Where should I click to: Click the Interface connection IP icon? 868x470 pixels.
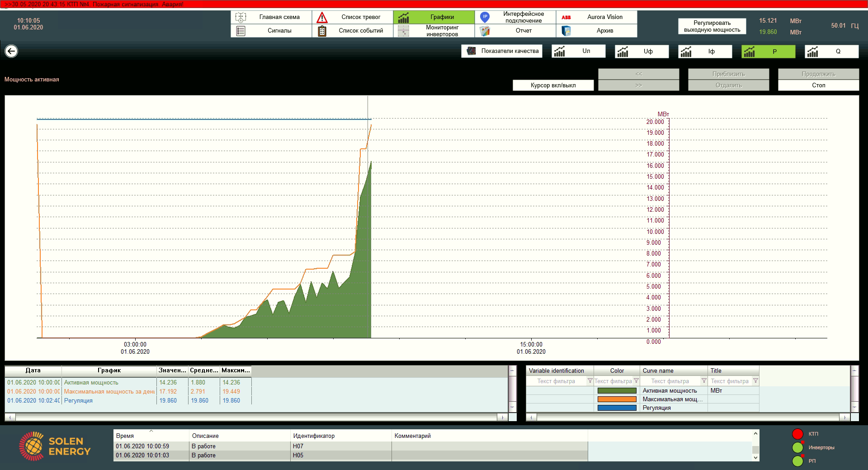(x=485, y=17)
